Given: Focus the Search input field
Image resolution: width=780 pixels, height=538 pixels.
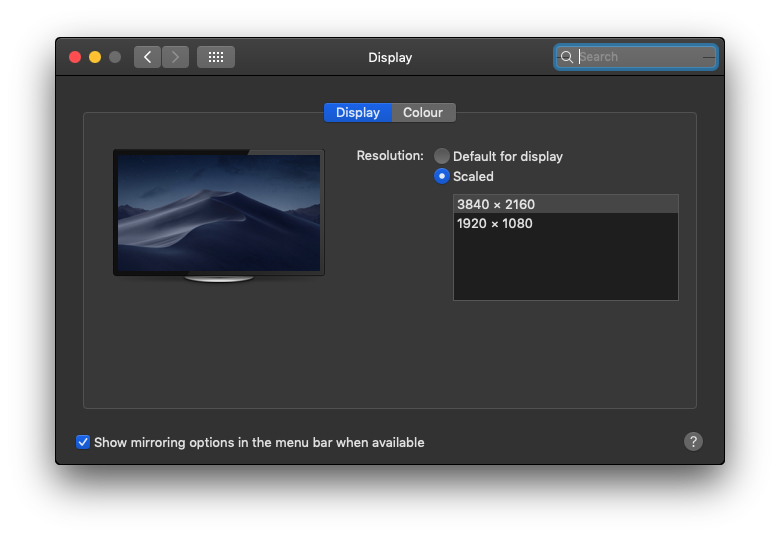Looking at the screenshot, I should tap(640, 57).
